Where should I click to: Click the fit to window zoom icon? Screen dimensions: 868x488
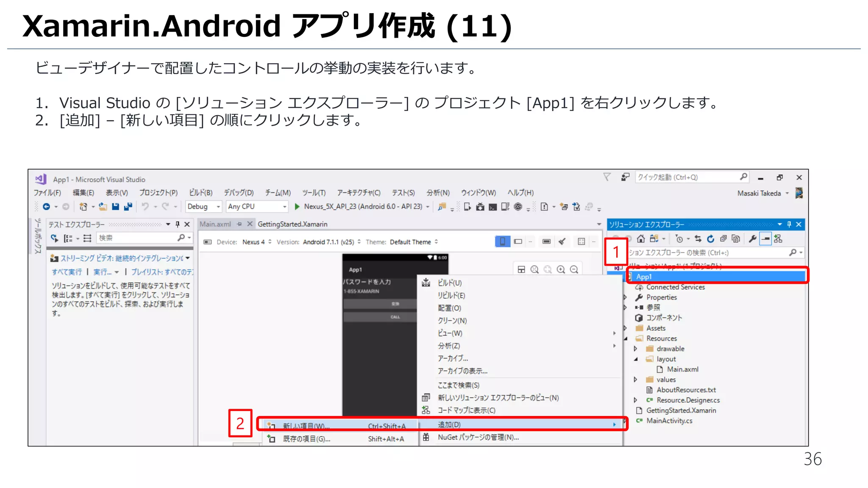(x=534, y=269)
